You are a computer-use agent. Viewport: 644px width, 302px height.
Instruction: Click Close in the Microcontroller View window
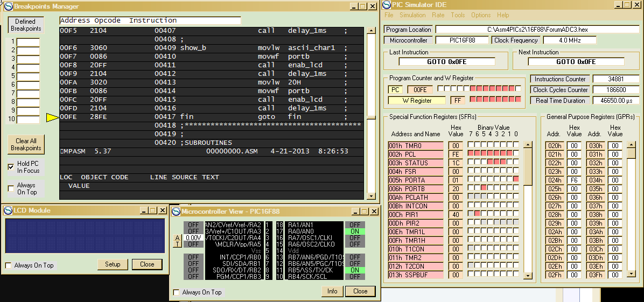tap(360, 291)
